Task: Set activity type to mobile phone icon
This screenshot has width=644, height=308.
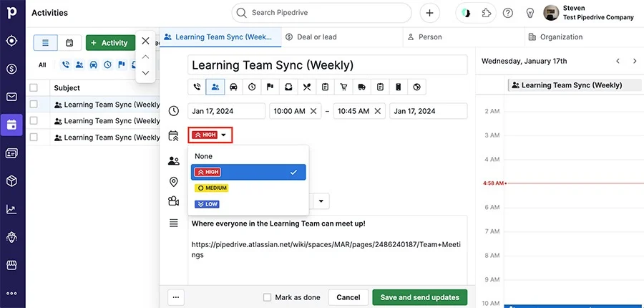Action: pyautogui.click(x=398, y=87)
